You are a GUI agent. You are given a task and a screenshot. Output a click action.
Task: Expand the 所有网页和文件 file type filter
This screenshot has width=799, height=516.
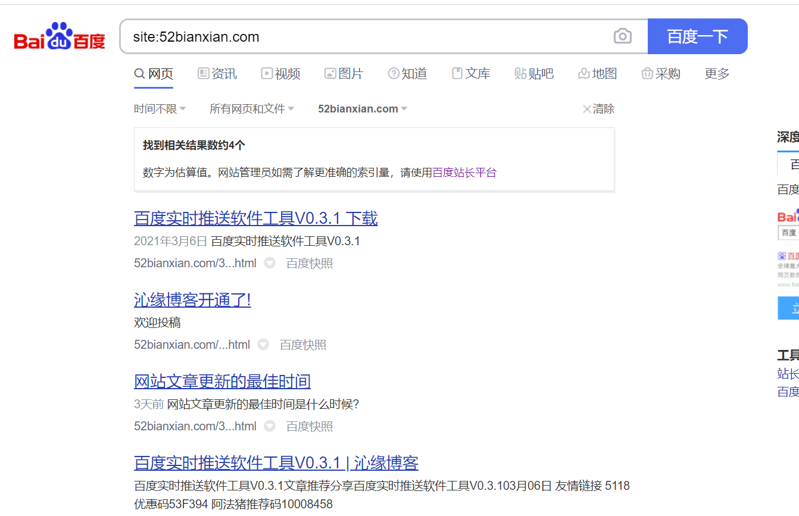click(x=252, y=108)
